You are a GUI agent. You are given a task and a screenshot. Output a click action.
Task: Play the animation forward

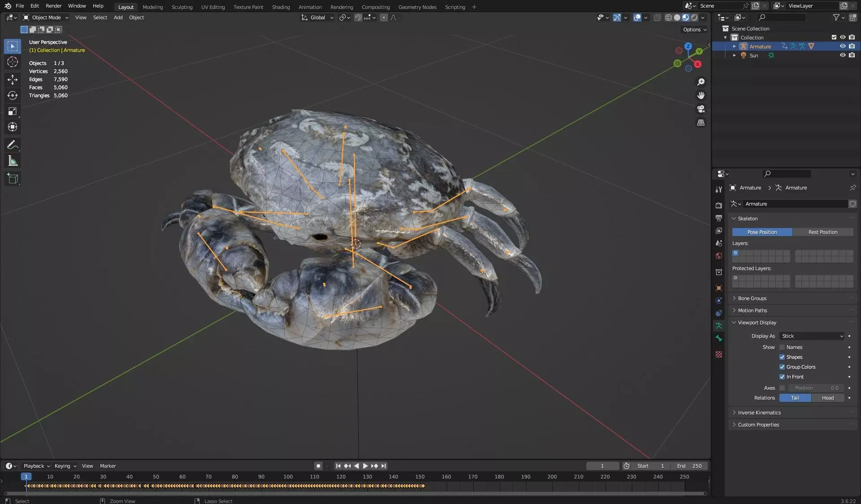pyautogui.click(x=365, y=466)
